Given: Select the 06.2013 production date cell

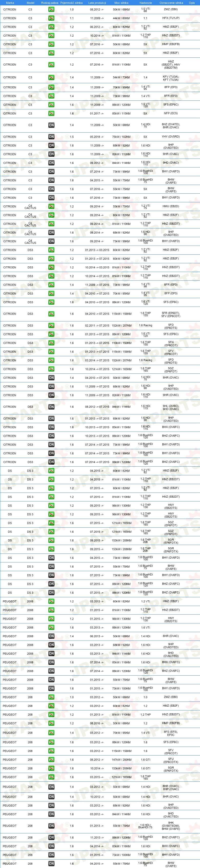Looking at the screenshot, I should pyautogui.click(x=97, y=636).
